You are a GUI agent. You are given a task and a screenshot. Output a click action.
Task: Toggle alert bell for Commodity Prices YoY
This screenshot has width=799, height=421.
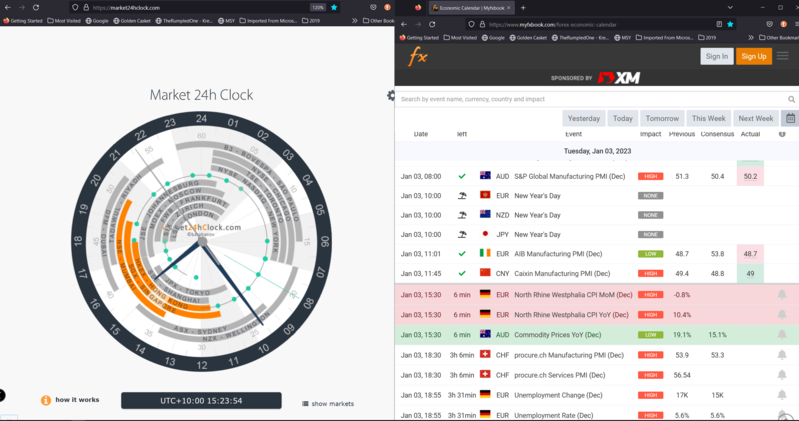(782, 335)
